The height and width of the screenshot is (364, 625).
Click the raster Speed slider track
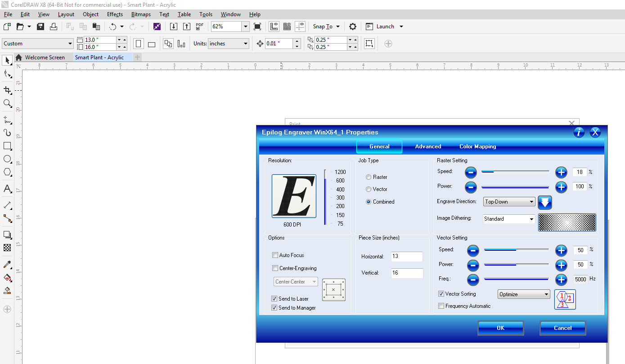[x=515, y=172]
